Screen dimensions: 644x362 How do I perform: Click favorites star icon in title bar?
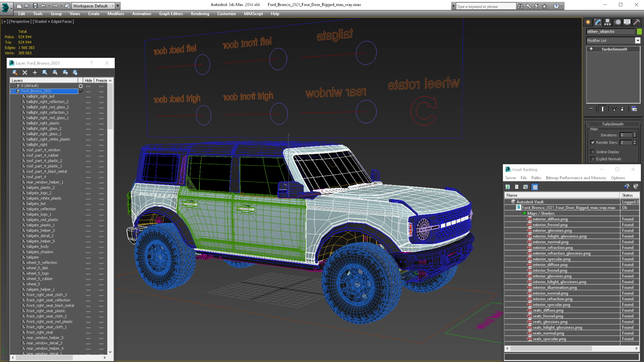point(544,6)
